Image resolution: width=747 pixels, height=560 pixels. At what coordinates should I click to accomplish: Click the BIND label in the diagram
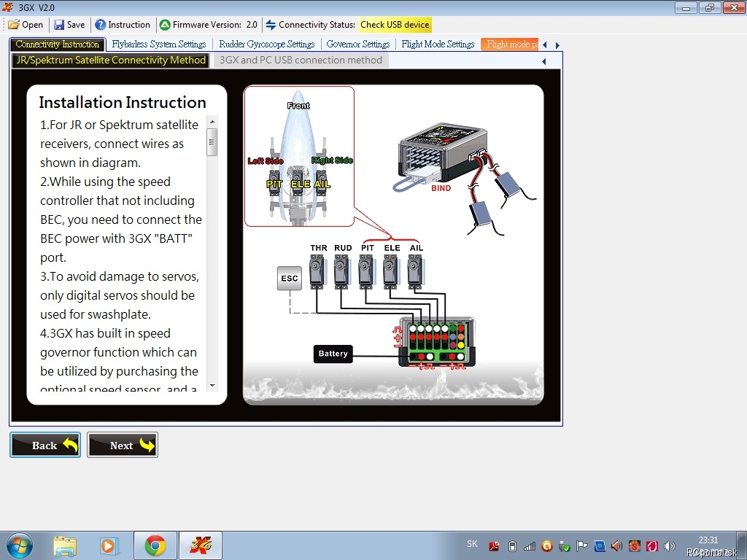pyautogui.click(x=441, y=188)
